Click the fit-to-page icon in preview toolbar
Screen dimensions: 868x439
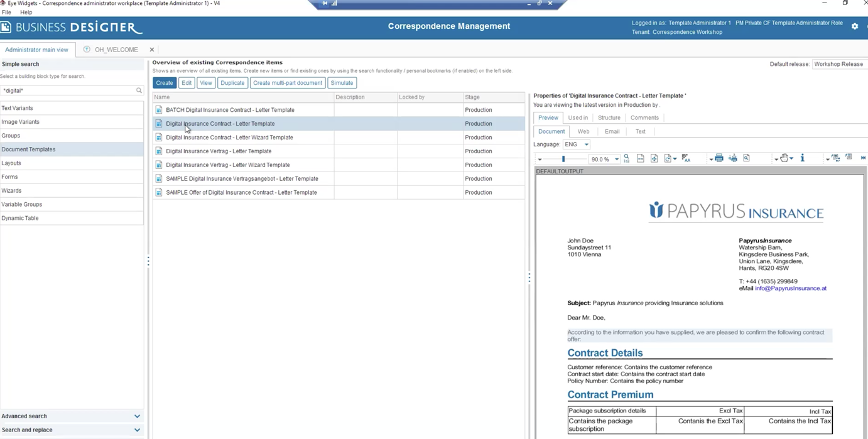coord(654,158)
